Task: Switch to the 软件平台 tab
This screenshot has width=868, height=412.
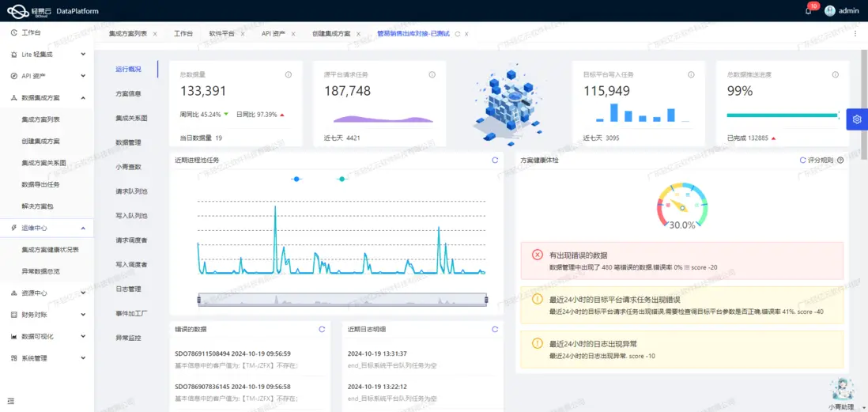Action: pyautogui.click(x=221, y=34)
